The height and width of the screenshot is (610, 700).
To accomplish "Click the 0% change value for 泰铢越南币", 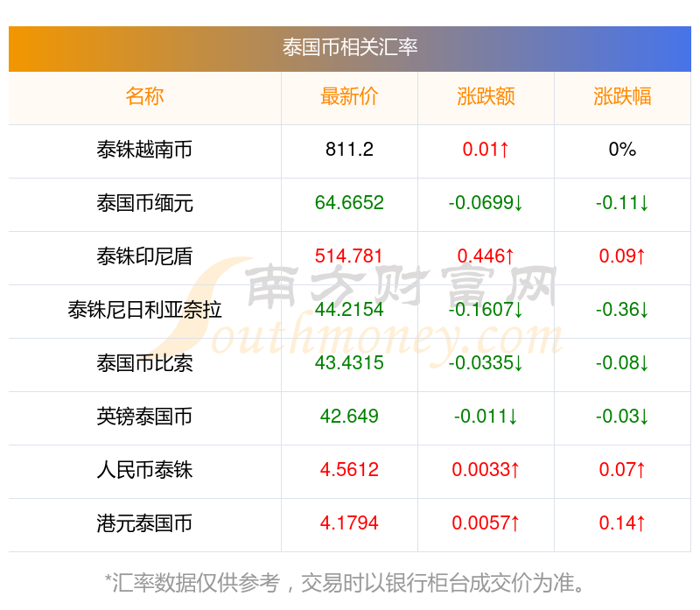I will pos(623,150).
